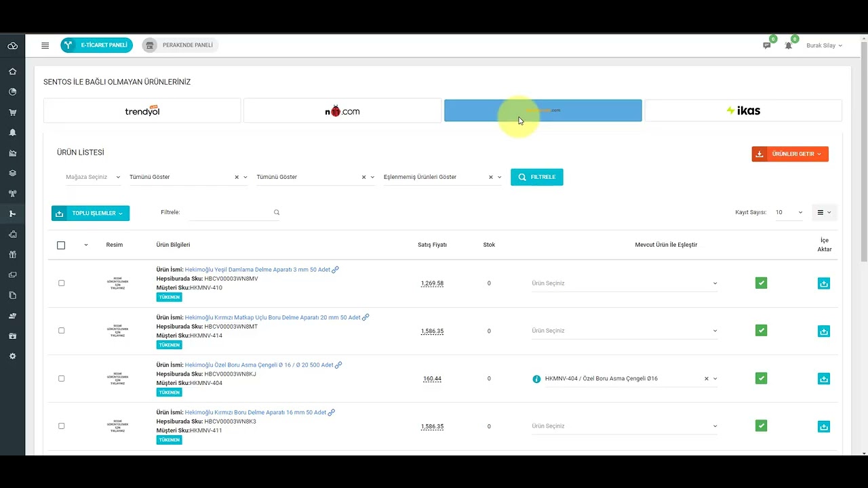Open Hekimoğlu Yeşil Damlama Delme Aparatı link

click(258, 270)
